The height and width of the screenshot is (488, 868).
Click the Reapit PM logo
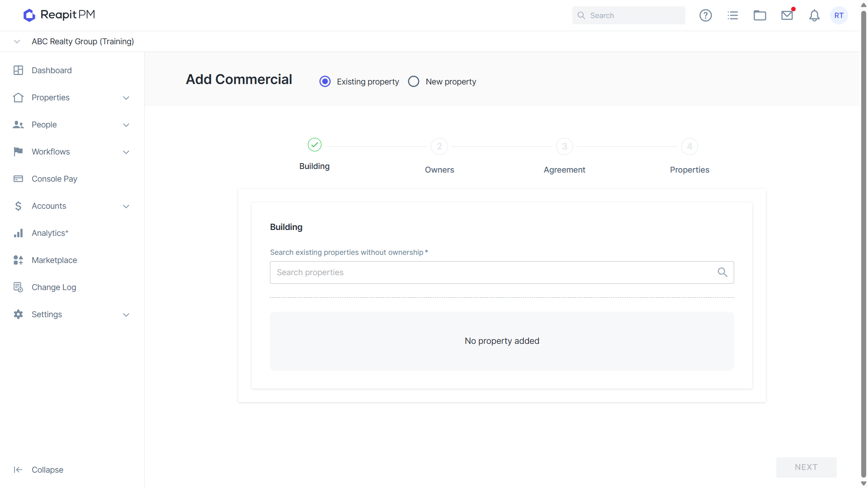59,15
